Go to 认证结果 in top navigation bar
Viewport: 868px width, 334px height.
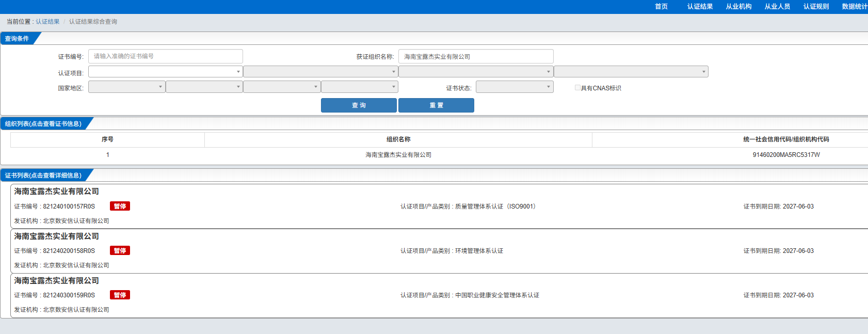click(700, 7)
